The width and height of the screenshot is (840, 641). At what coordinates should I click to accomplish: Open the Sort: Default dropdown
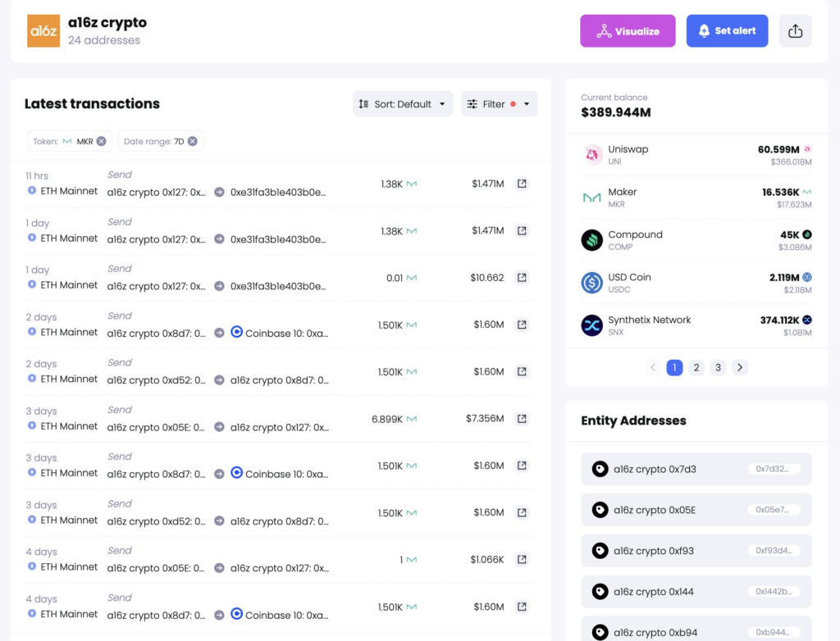(x=402, y=104)
